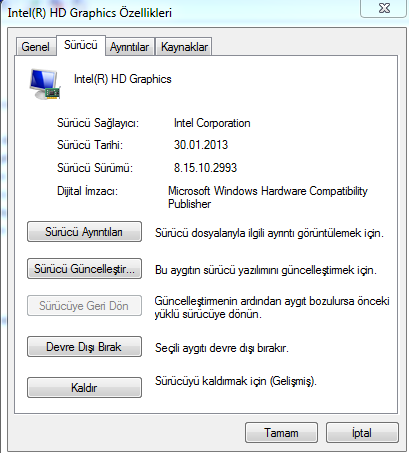Switch to the Genel tab
The height and width of the screenshot is (453, 409).
tap(36, 47)
